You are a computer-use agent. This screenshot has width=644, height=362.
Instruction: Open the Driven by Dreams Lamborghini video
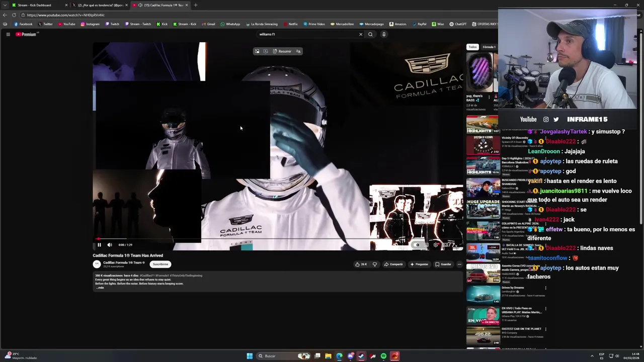click(483, 295)
